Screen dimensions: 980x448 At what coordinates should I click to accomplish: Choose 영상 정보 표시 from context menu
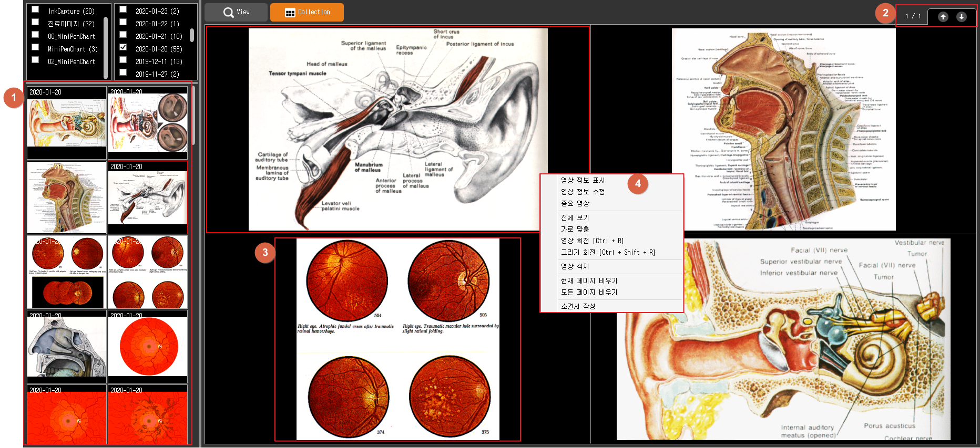click(x=583, y=180)
